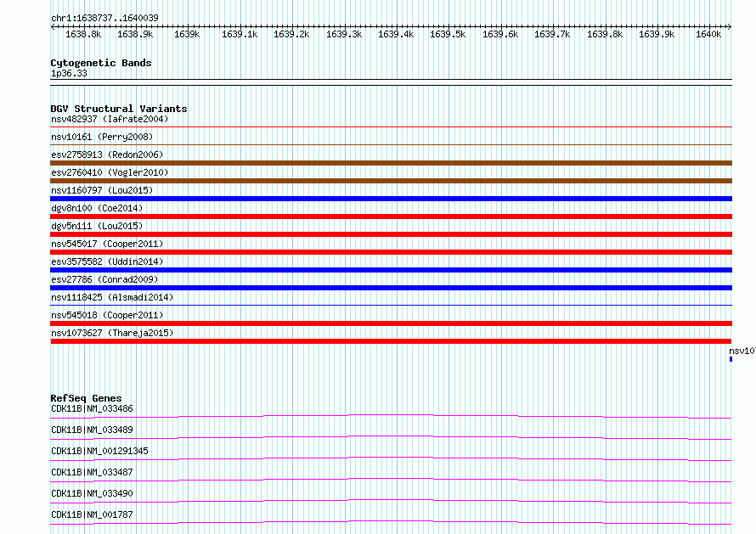Click the red bar under nsv545017 (Cooper2011)
The width and height of the screenshot is (756, 534).
coord(391,252)
